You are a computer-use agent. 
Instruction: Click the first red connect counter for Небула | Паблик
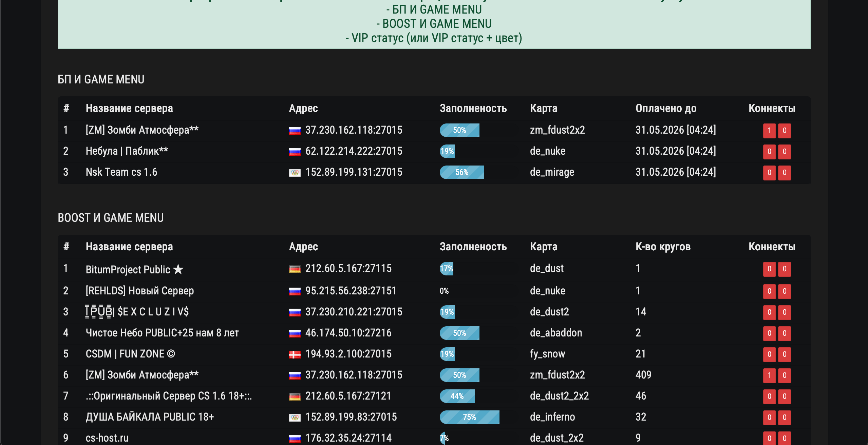[769, 152]
